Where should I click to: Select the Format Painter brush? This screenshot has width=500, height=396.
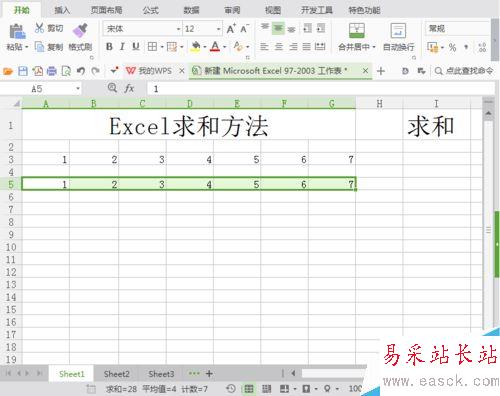click(80, 30)
